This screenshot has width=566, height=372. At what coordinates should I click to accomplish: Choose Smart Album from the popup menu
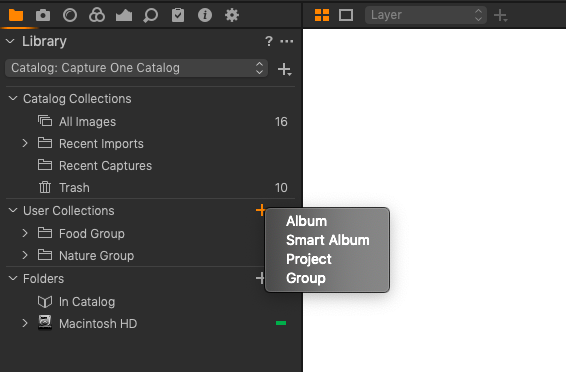pos(327,240)
